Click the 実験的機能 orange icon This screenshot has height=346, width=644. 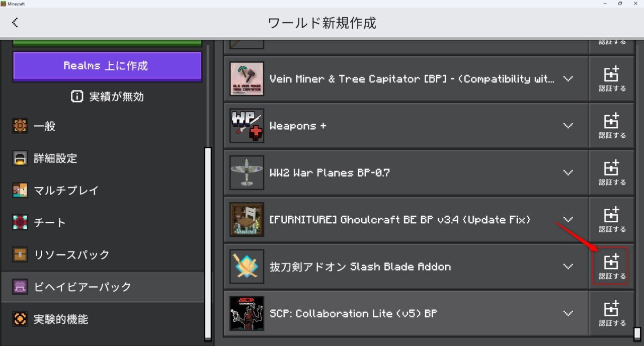coord(20,319)
